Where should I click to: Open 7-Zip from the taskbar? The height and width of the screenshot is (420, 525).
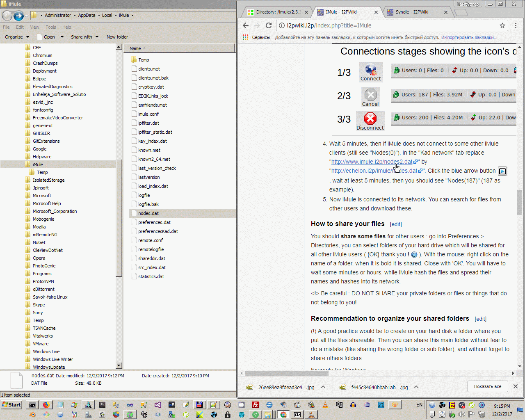[297, 415]
